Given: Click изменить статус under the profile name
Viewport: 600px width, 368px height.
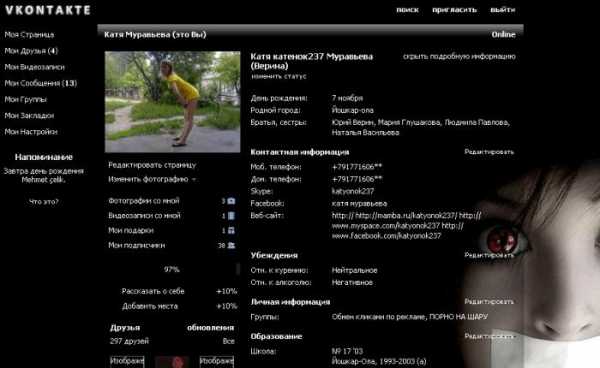Looking at the screenshot, I should click(x=279, y=77).
